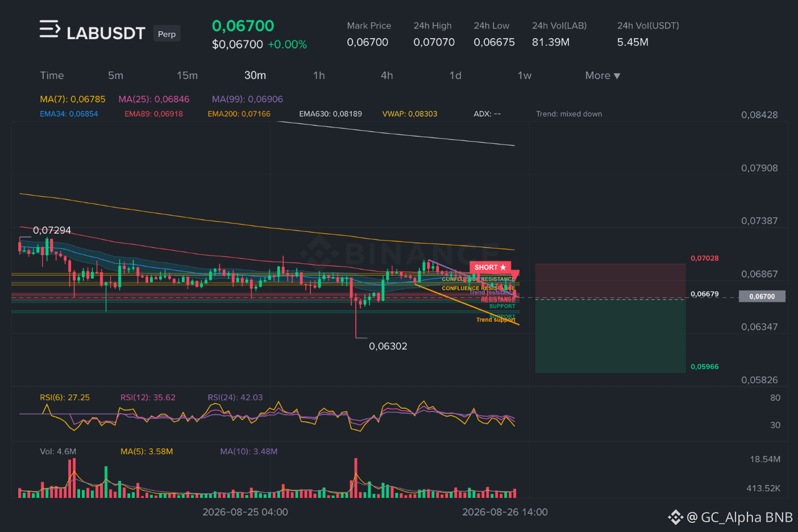Screen dimensions: 798x532
Task: Click the entry level label 0,06679
Action: [704, 294]
